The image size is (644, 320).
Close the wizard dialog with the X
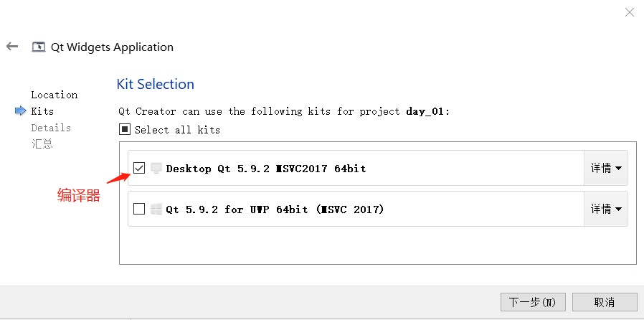tap(630, 12)
